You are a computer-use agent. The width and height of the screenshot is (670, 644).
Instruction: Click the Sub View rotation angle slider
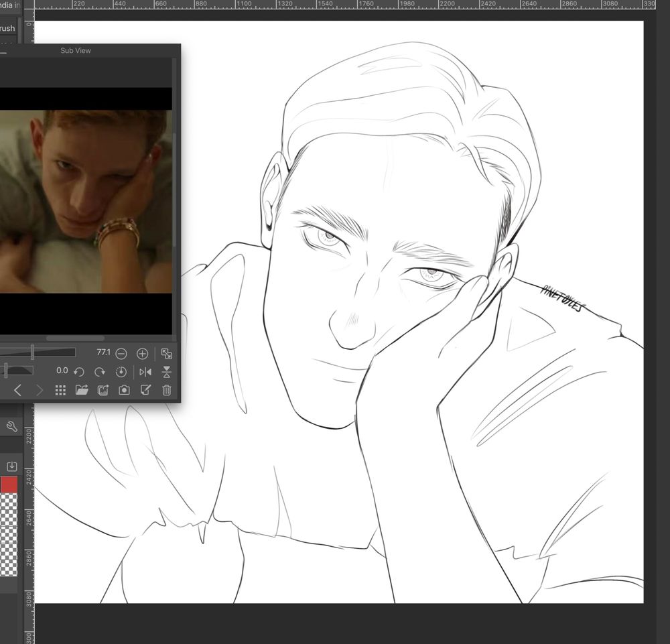17,371
